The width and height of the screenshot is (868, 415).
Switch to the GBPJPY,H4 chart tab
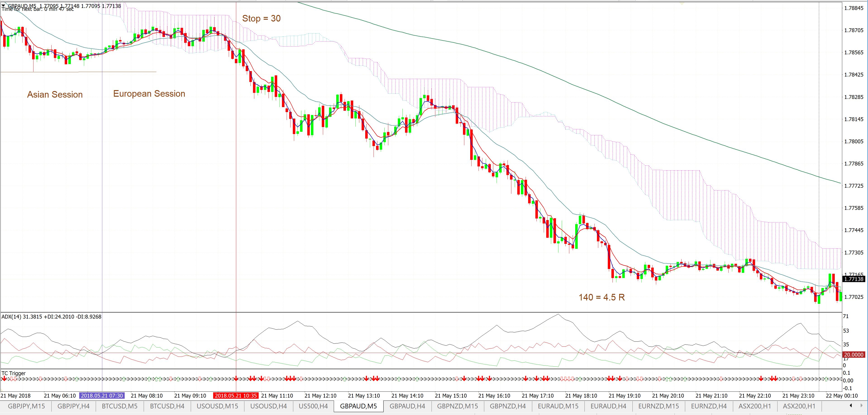tap(74, 406)
